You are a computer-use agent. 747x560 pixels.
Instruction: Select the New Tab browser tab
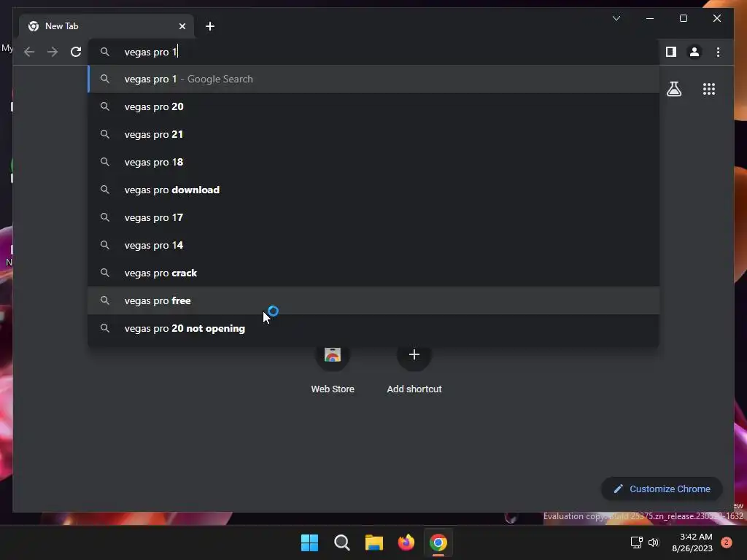click(x=107, y=26)
